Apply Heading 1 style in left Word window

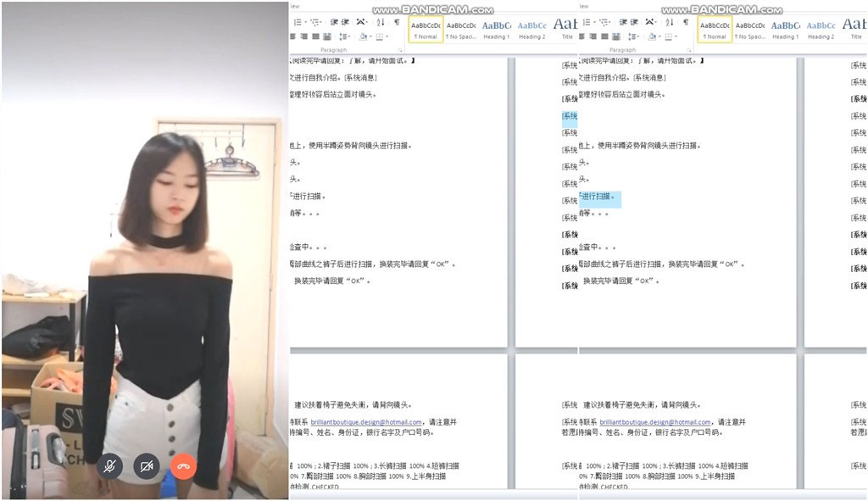(497, 30)
